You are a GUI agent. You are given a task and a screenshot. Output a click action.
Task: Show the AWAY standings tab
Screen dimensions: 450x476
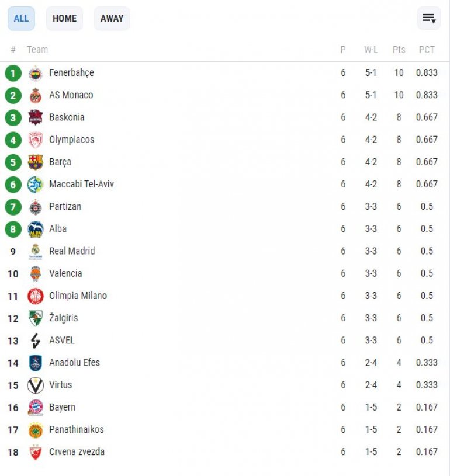click(112, 19)
